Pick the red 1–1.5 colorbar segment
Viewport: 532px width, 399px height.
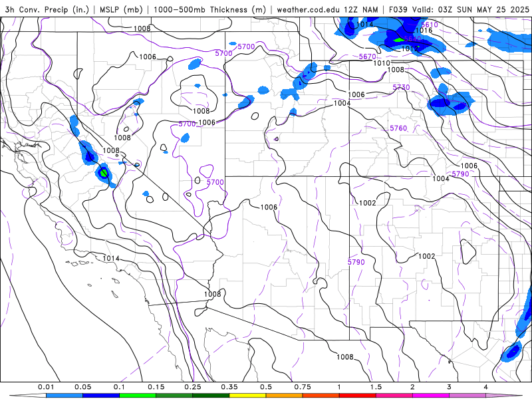point(358,396)
